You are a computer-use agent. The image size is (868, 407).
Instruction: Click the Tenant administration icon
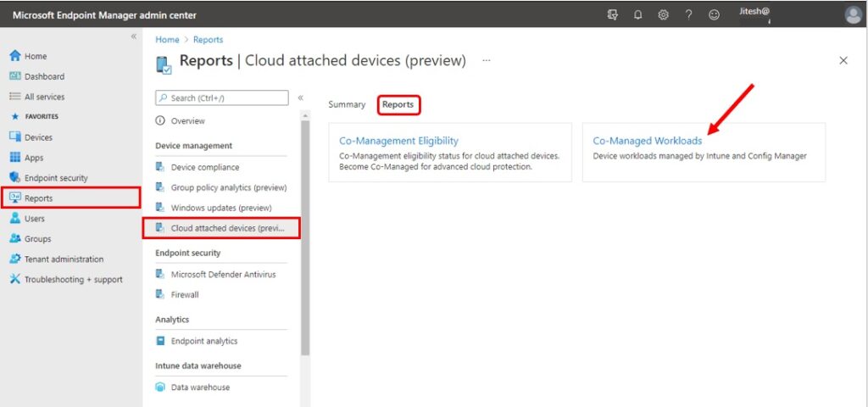click(x=15, y=259)
